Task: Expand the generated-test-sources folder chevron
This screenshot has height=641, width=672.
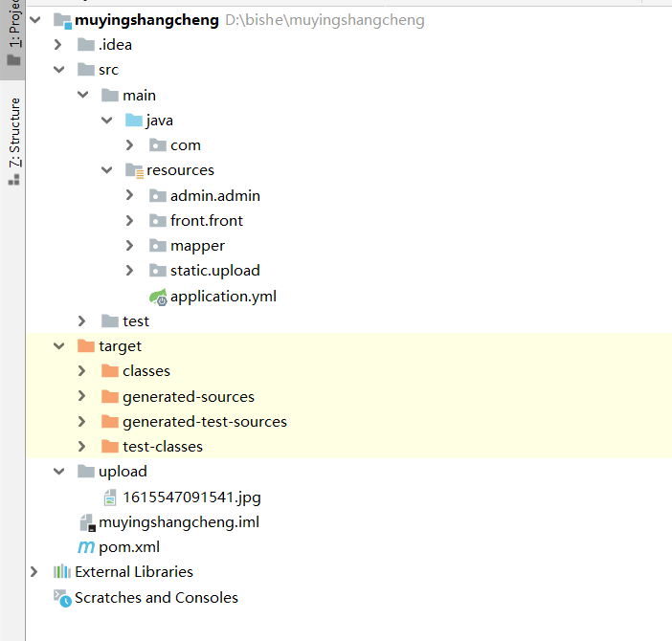Action: pyautogui.click(x=82, y=421)
